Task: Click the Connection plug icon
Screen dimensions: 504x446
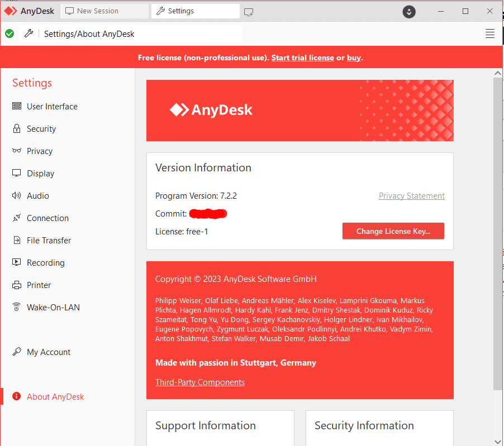Action: tap(17, 218)
